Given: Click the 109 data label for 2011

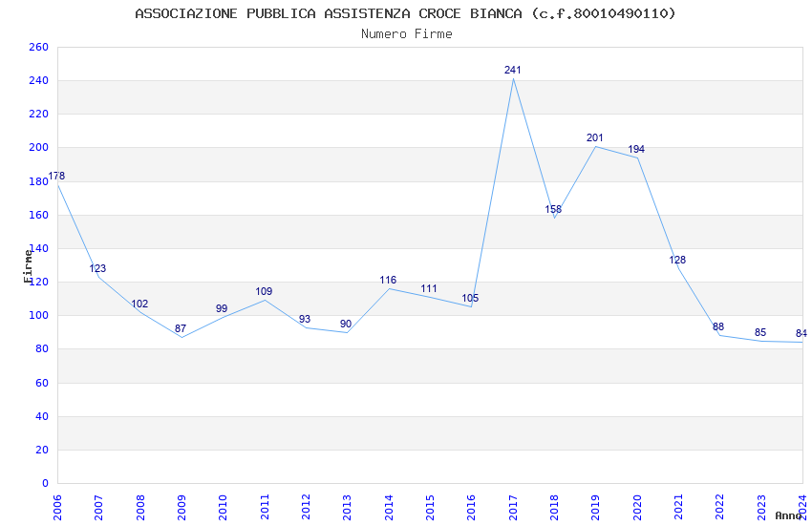Looking at the screenshot, I should pos(264,291).
